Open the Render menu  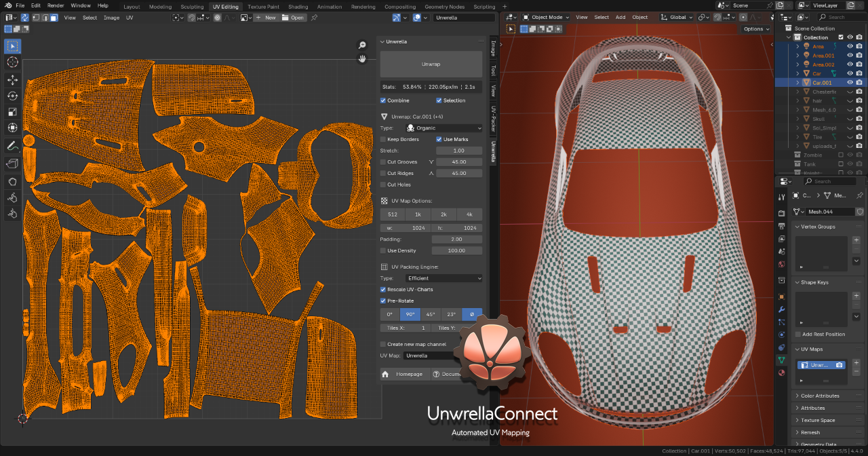coord(54,5)
